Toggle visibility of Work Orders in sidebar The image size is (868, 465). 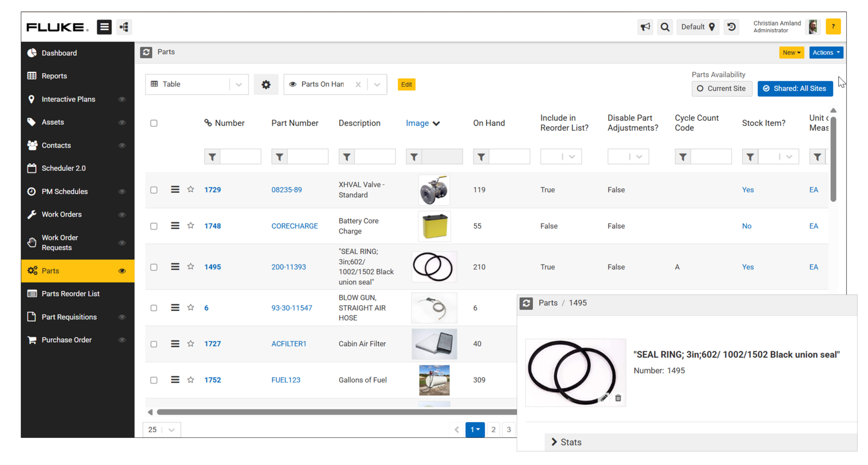(x=122, y=214)
